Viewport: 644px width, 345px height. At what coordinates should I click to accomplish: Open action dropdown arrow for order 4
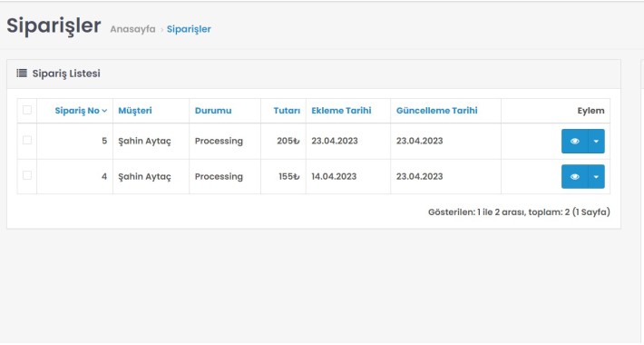596,176
